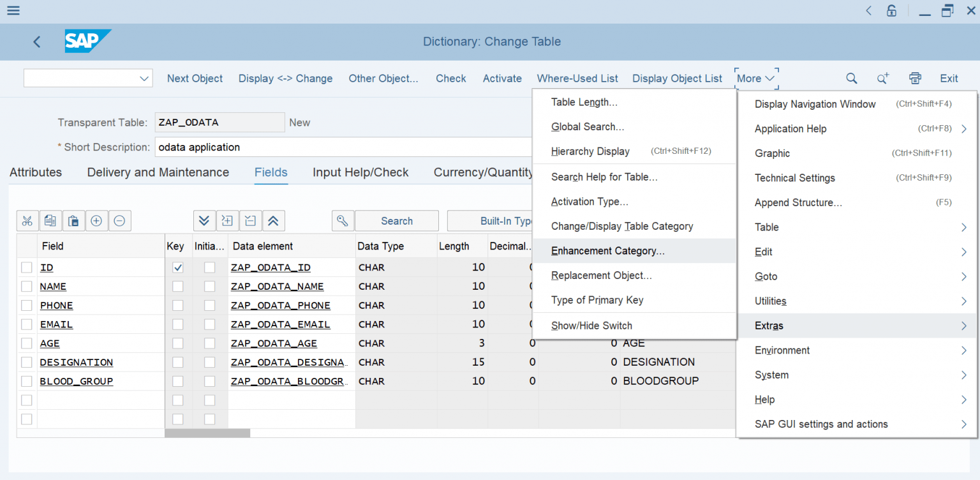This screenshot has width=980, height=480.
Task: Click the double down-chevron move icon
Action: point(204,220)
